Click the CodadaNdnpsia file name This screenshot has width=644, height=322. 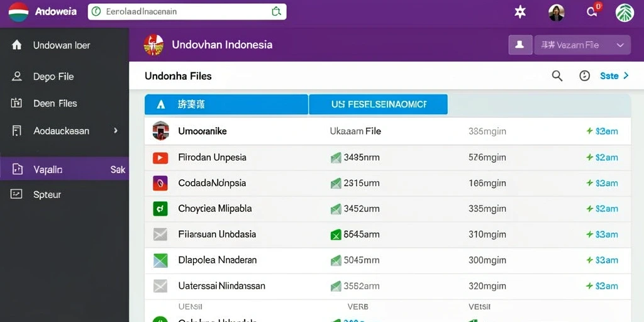(x=212, y=183)
